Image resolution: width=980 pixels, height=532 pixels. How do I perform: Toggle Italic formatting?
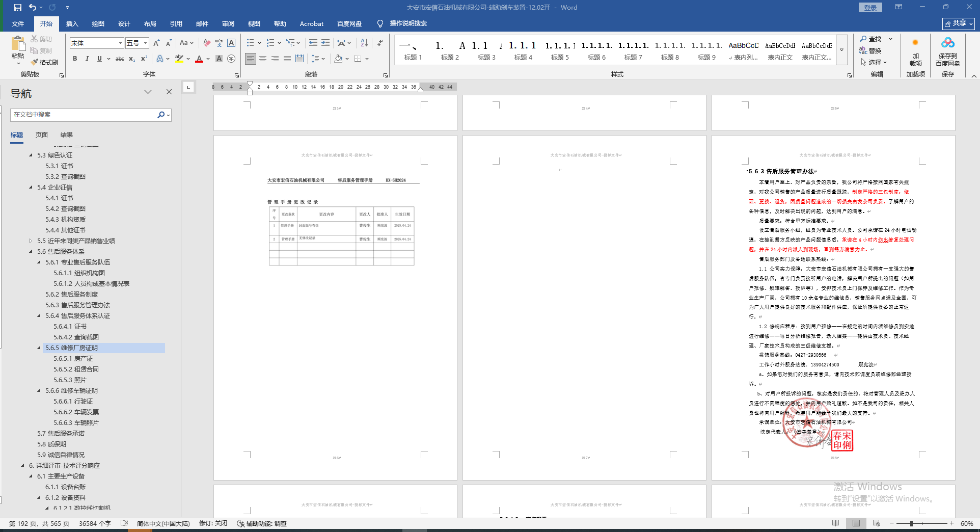(x=87, y=59)
